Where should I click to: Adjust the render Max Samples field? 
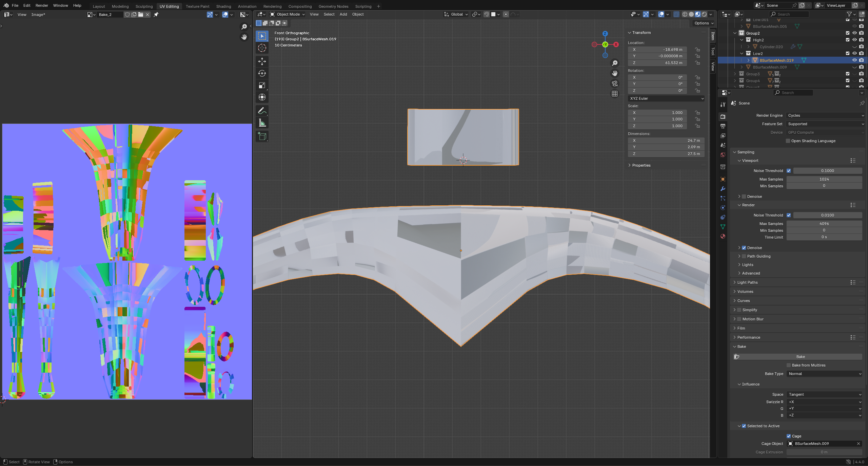point(824,224)
